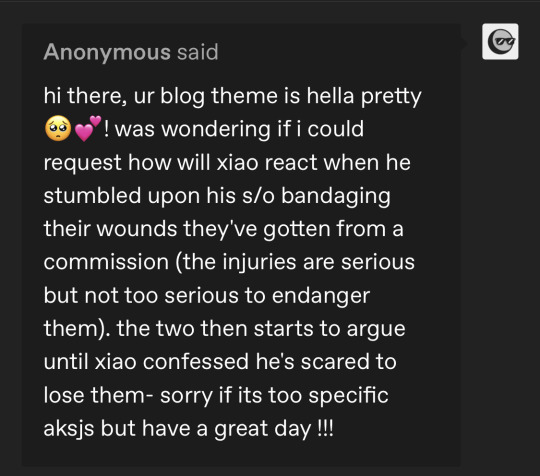Click the line "hi there, ur blog theme"
Screen dimensions: 540x476
[x=160, y=96]
